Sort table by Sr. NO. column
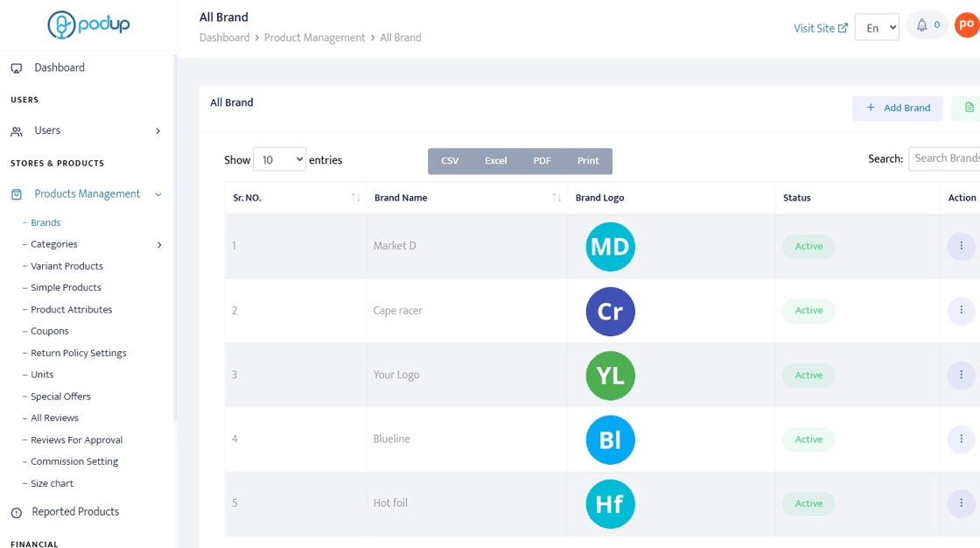980x548 pixels. pyautogui.click(x=355, y=198)
